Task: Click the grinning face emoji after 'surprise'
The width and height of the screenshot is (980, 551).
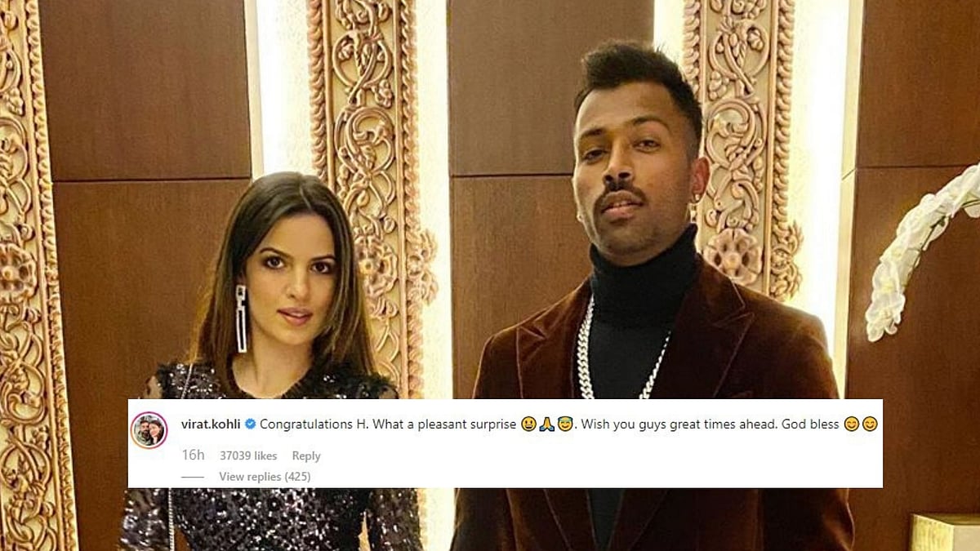Action: pos(528,424)
